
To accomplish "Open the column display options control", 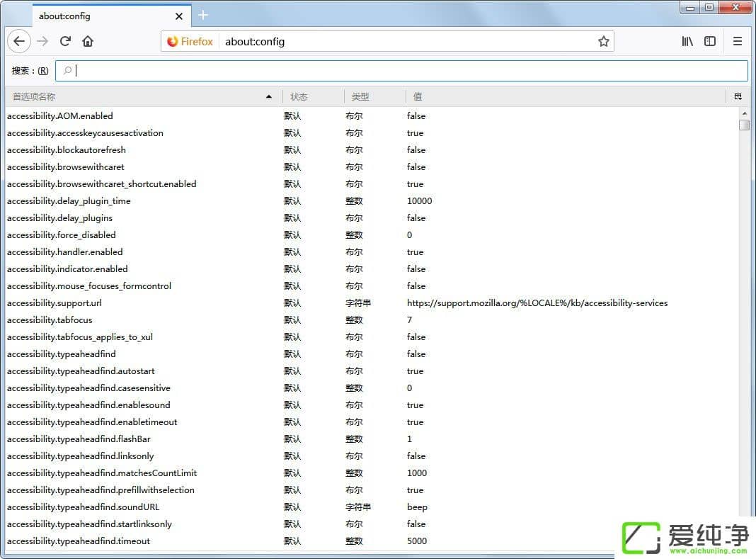I will (x=738, y=96).
